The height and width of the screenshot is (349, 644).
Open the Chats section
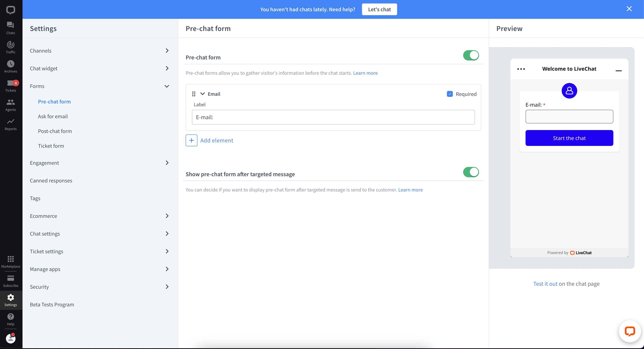[x=11, y=28]
